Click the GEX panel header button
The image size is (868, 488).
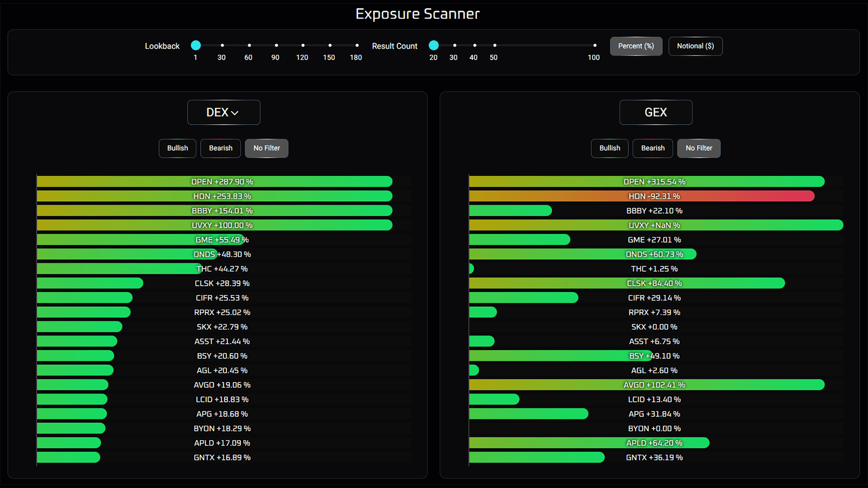tap(655, 112)
